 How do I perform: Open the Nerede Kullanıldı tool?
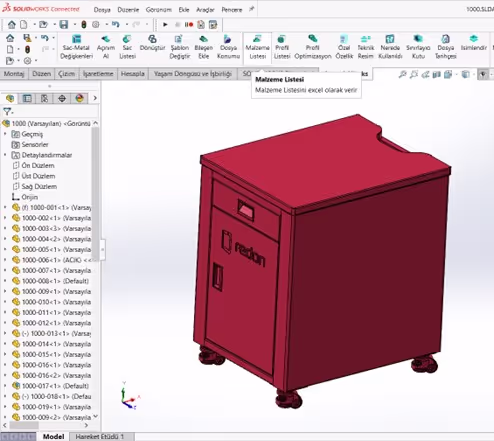(390, 47)
